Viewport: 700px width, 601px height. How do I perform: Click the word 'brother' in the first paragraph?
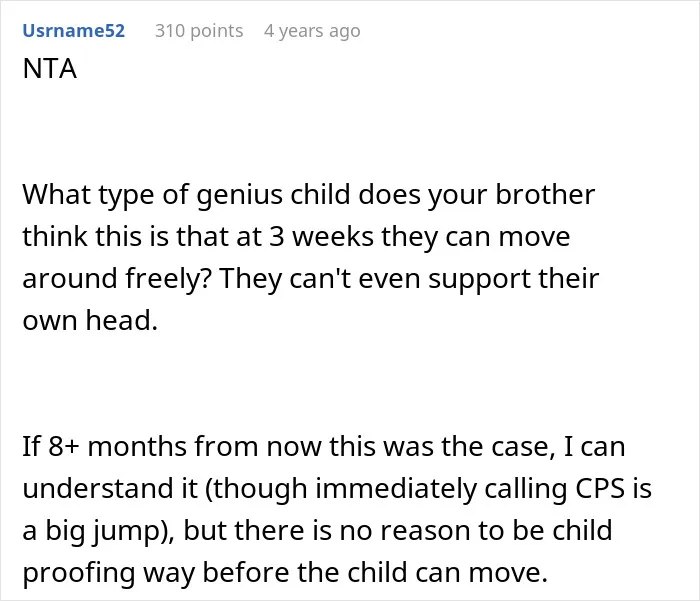[545, 195]
